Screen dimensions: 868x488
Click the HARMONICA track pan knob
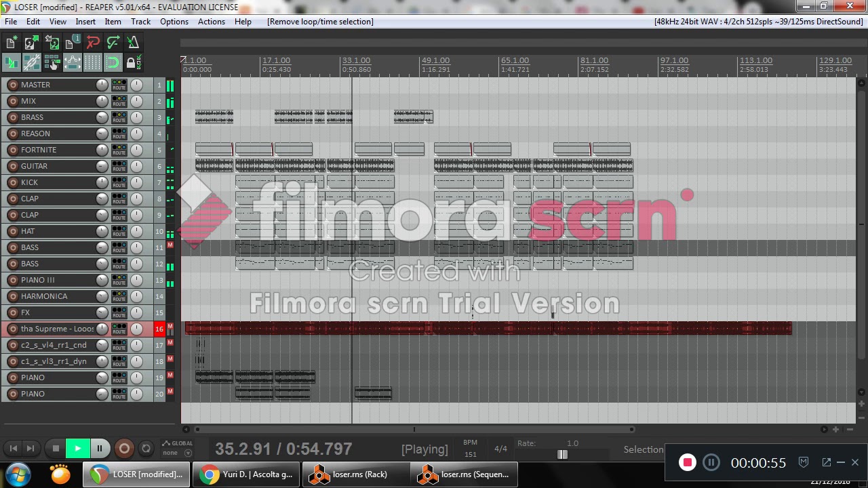[136, 296]
